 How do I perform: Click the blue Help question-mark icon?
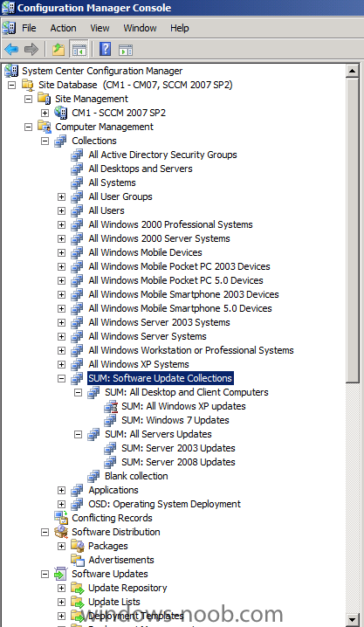point(105,50)
